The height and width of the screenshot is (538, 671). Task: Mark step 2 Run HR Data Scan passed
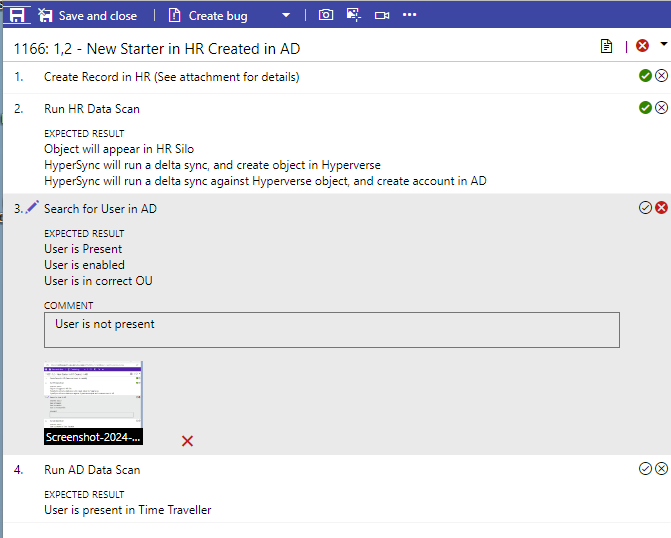[645, 108]
